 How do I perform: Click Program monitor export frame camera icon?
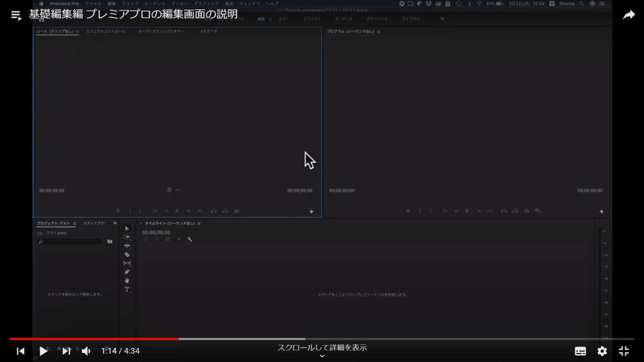[526, 211]
